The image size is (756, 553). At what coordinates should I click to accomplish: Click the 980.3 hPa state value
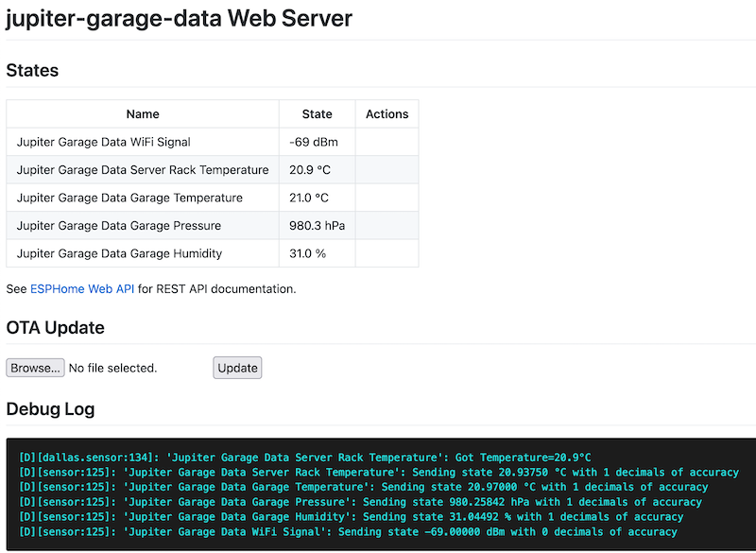pyautogui.click(x=317, y=226)
